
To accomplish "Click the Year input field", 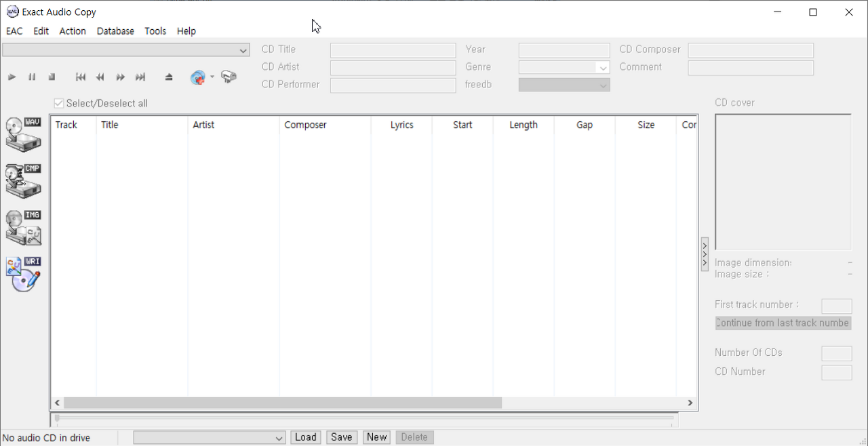I will [564, 50].
